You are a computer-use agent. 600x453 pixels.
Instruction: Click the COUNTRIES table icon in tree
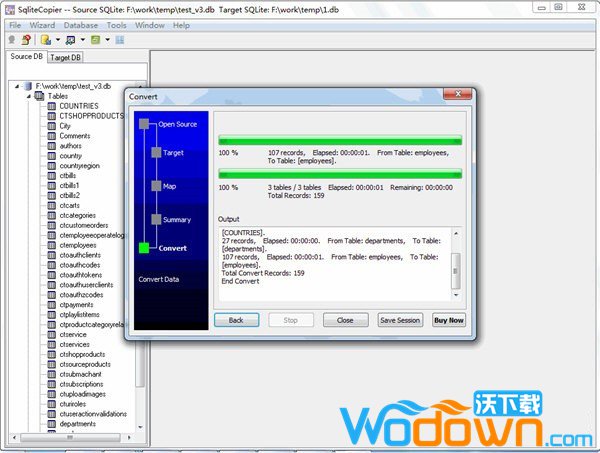[52, 106]
